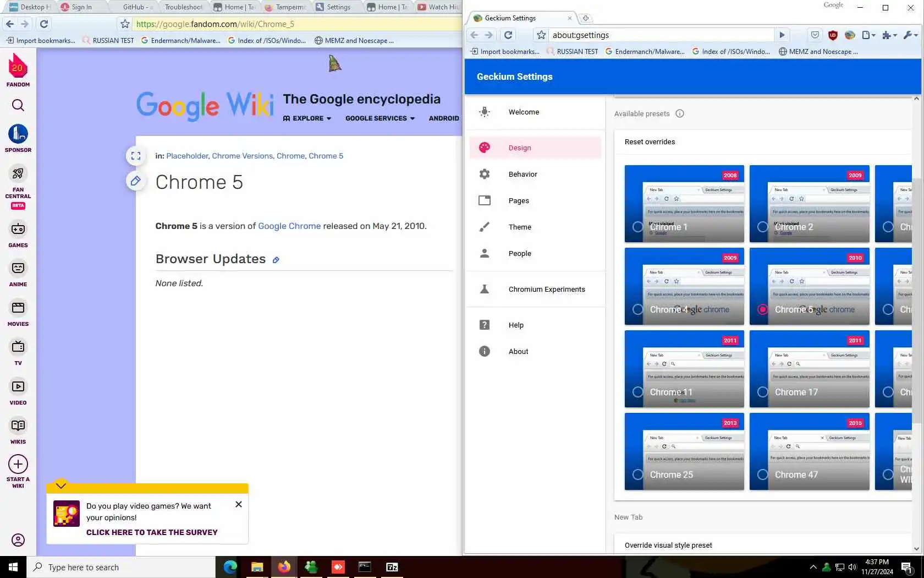This screenshot has height=578, width=924.
Task: Open the extensions puzzle dropdown
Action: coord(889,35)
